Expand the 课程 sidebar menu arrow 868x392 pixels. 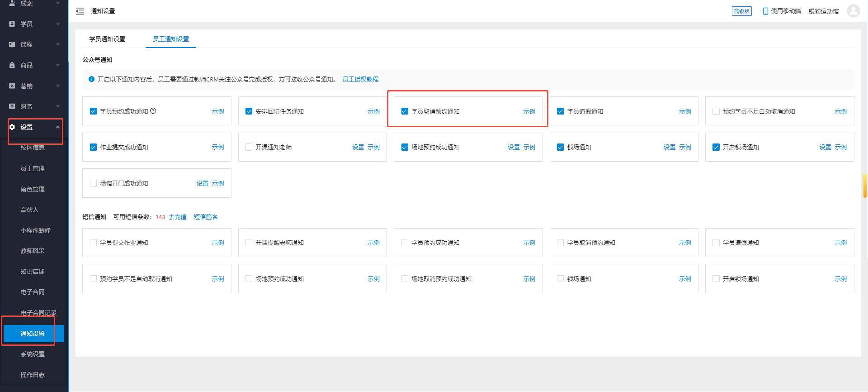tap(57, 44)
